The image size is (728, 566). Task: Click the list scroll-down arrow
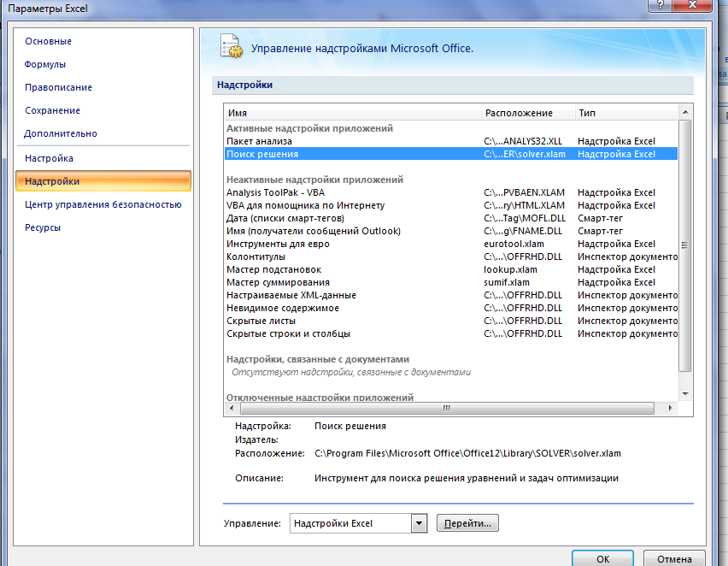685,394
